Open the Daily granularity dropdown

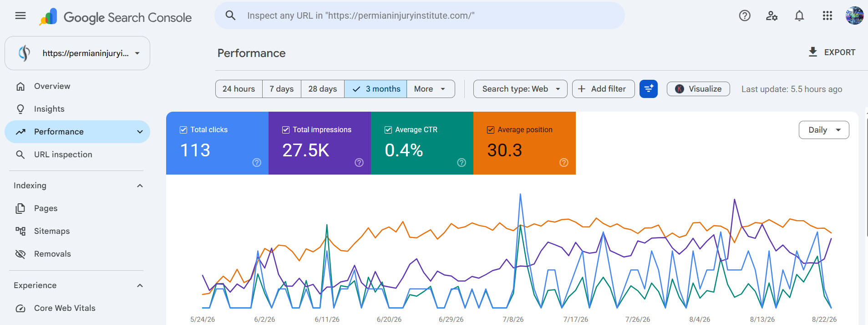824,130
